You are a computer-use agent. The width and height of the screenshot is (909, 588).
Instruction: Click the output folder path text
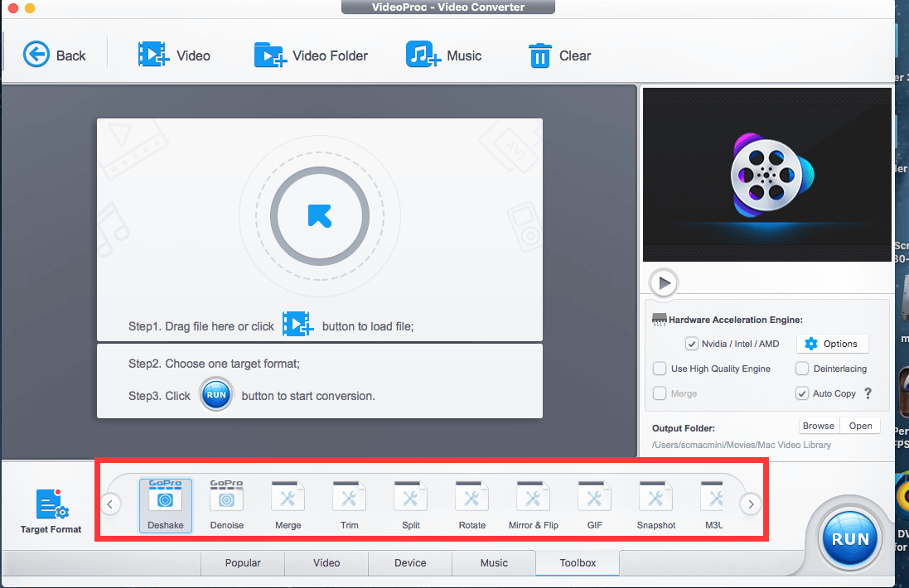[x=742, y=445]
